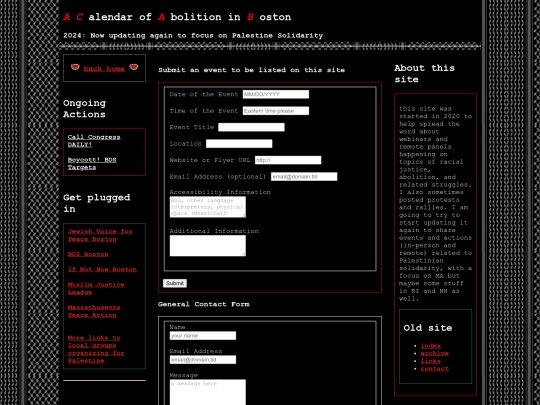Screen dimensions: 540x405
Task: Open Call Congress DAILY! link
Action: click(94, 141)
